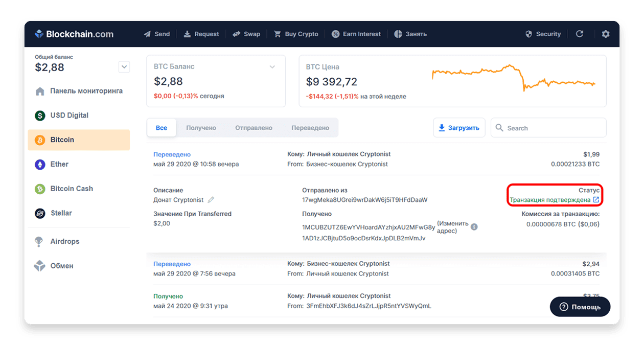Image resolution: width=644 pixels, height=345 pixels.
Task: Select the Получено tab
Action: (x=201, y=128)
